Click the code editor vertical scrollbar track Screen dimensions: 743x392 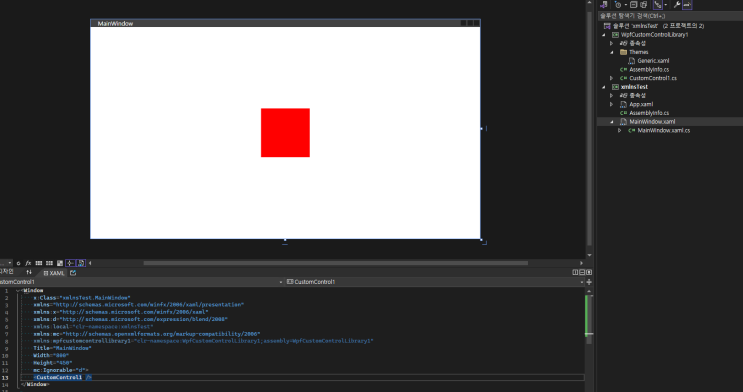(589, 342)
